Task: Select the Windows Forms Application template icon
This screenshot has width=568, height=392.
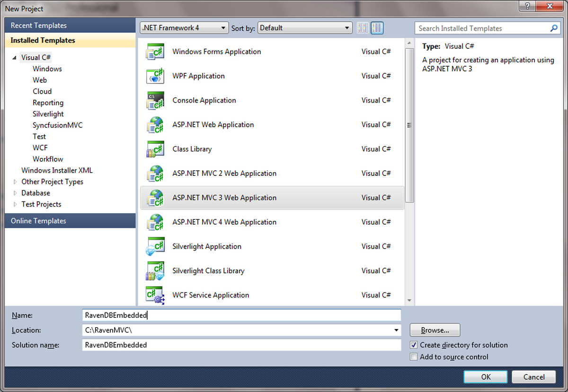Action: (155, 52)
